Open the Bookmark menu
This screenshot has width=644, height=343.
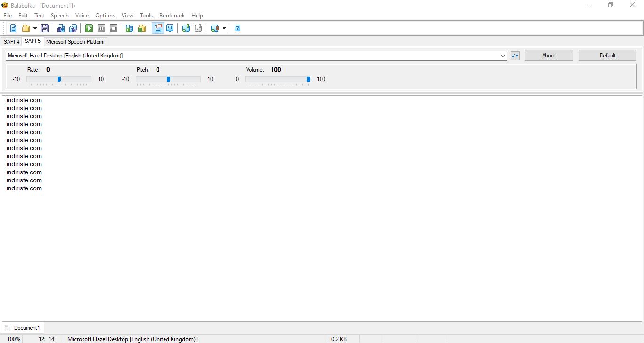[172, 16]
